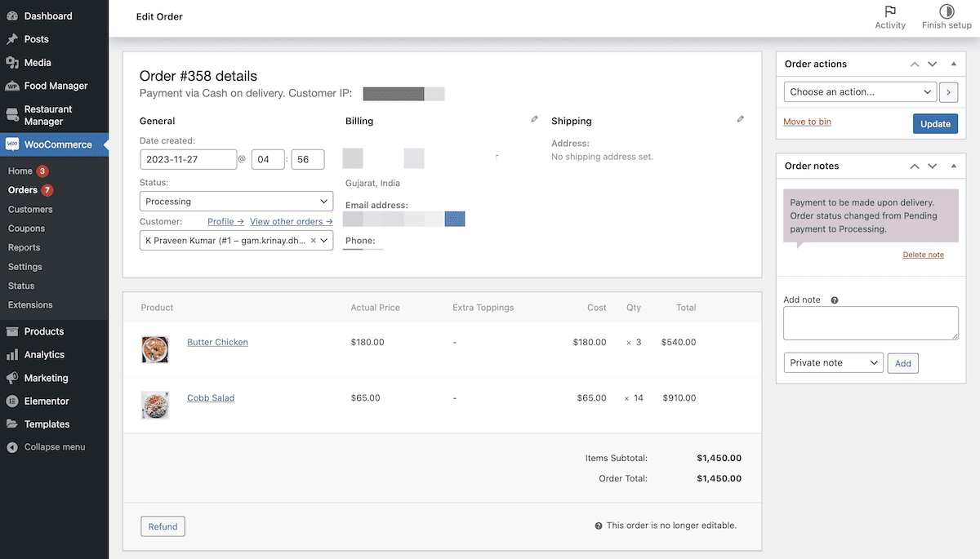Click the Restaurant Manager icon
Viewport: 980px width, 559px height.
(12, 115)
